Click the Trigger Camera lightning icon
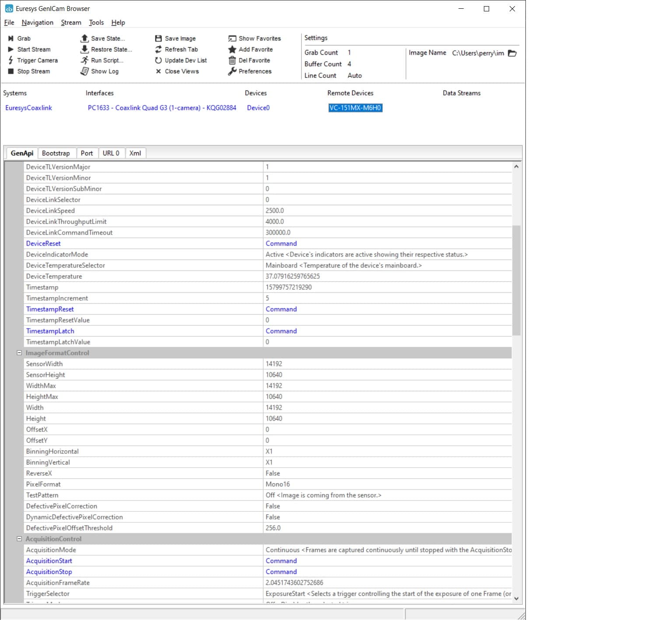Viewport: 672px width, 620px height. coord(11,60)
